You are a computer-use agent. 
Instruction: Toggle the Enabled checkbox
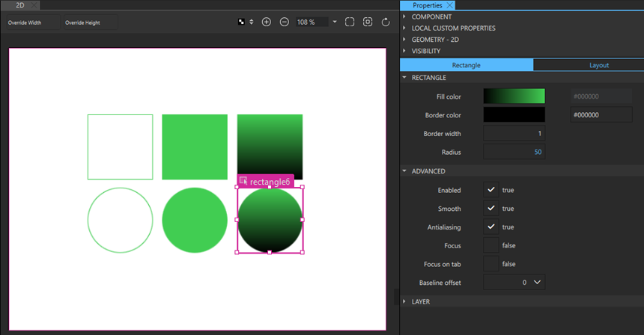491,190
